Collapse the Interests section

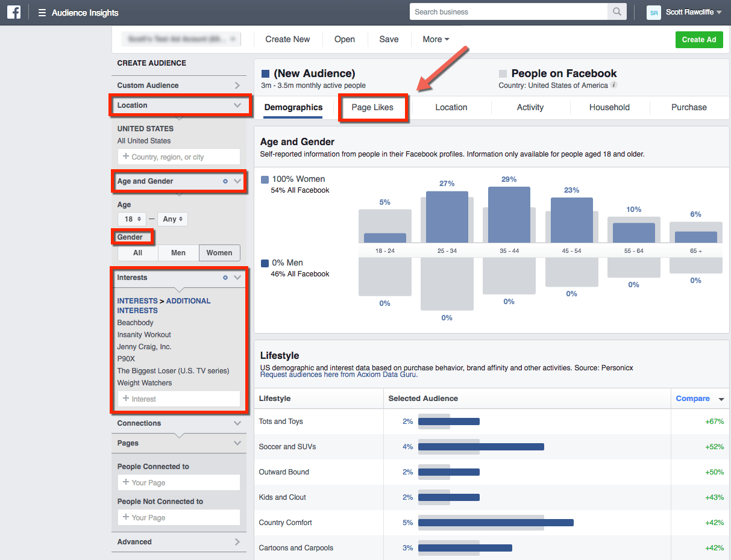click(x=237, y=278)
